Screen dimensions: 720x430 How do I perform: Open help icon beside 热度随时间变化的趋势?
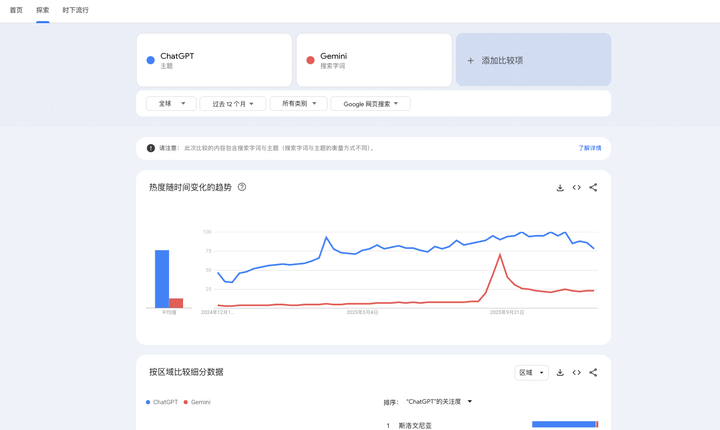[242, 187]
